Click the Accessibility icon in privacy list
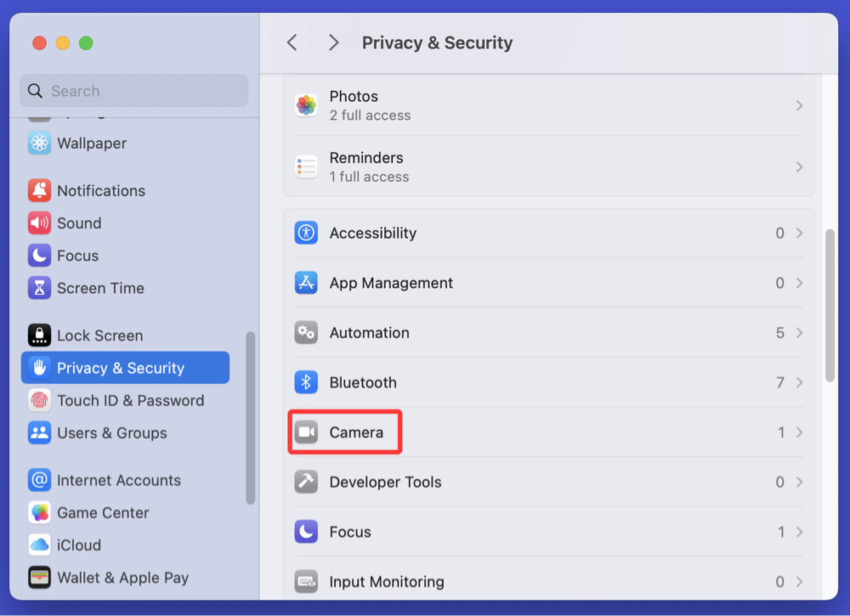This screenshot has height=616, width=850. pyautogui.click(x=306, y=233)
